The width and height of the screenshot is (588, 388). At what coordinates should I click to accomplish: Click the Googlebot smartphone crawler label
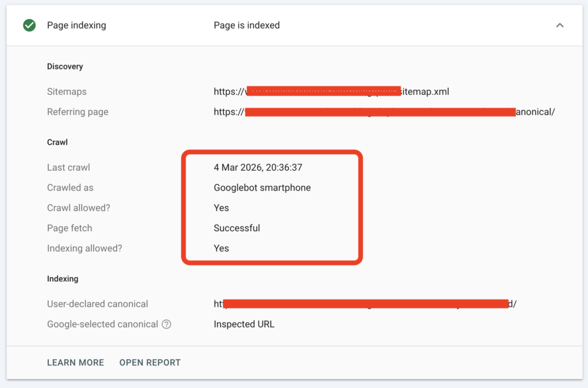[262, 187]
